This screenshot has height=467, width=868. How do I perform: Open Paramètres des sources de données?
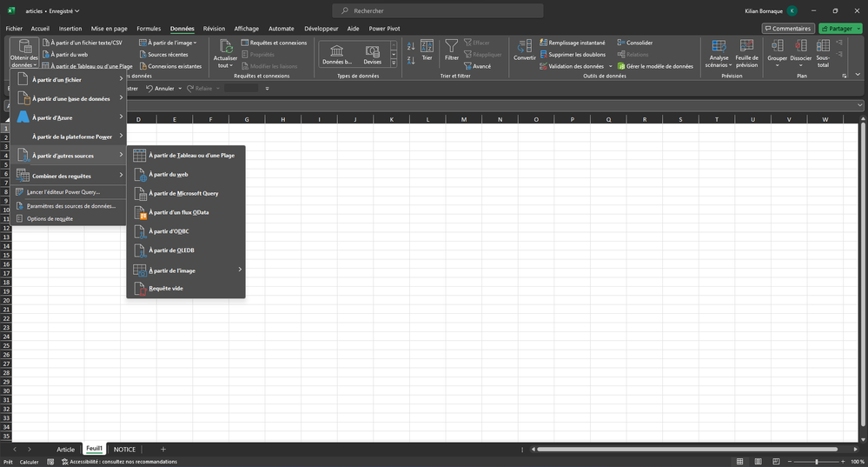tap(69, 205)
